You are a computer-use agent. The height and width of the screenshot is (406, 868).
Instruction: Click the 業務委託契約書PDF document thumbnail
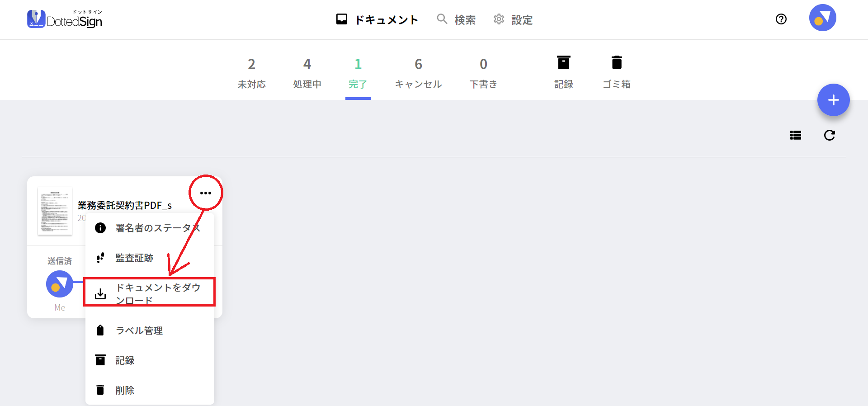tap(55, 211)
